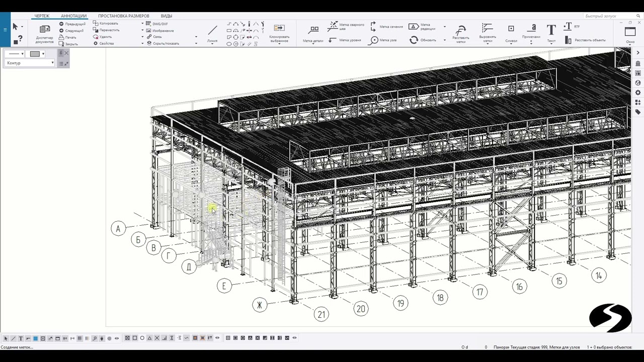Switch to the ЧЕРТЕЖ tab

pyautogui.click(x=42, y=16)
